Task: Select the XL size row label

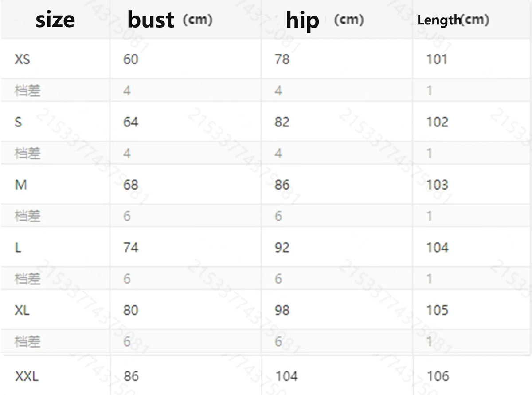Action: [x=22, y=310]
